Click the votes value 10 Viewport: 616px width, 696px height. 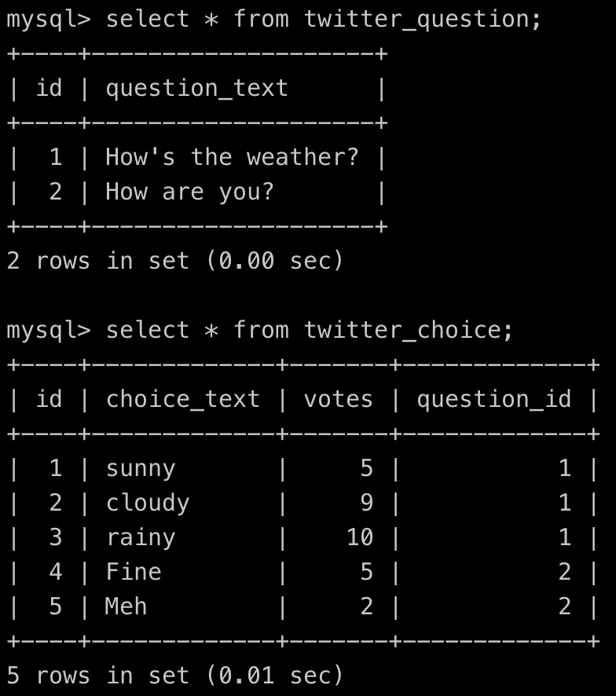[x=359, y=537]
